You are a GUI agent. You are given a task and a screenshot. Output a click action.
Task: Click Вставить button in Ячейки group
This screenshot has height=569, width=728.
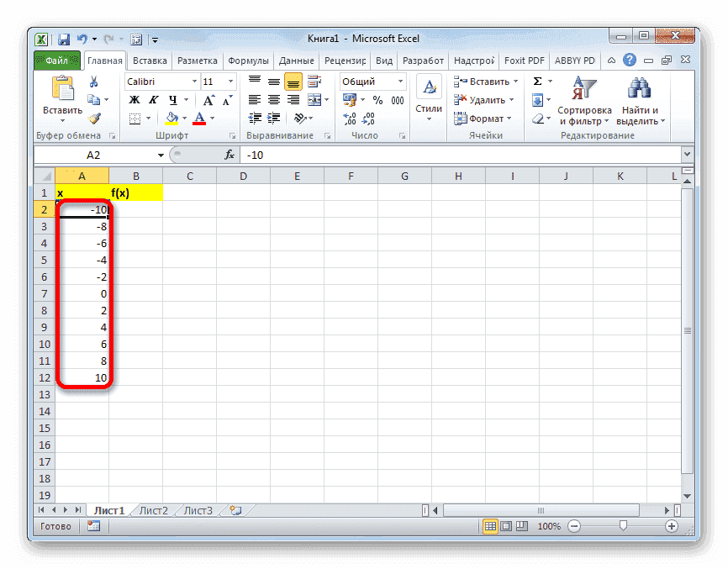click(486, 82)
